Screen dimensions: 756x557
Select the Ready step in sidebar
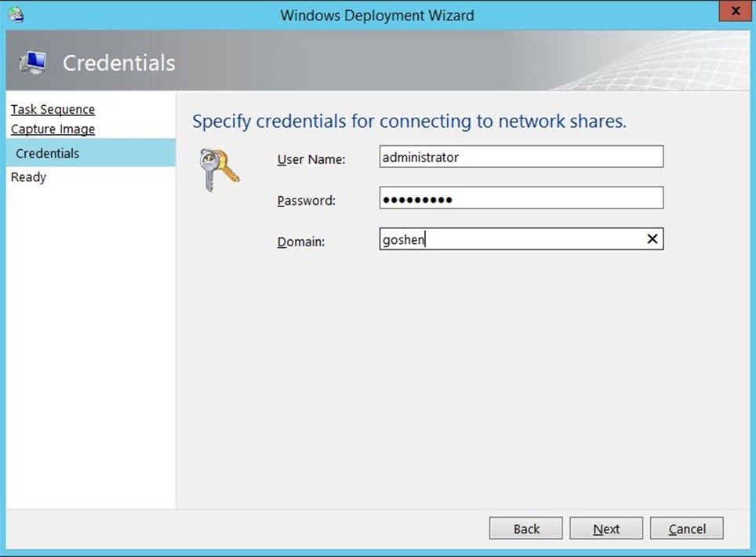tap(28, 177)
